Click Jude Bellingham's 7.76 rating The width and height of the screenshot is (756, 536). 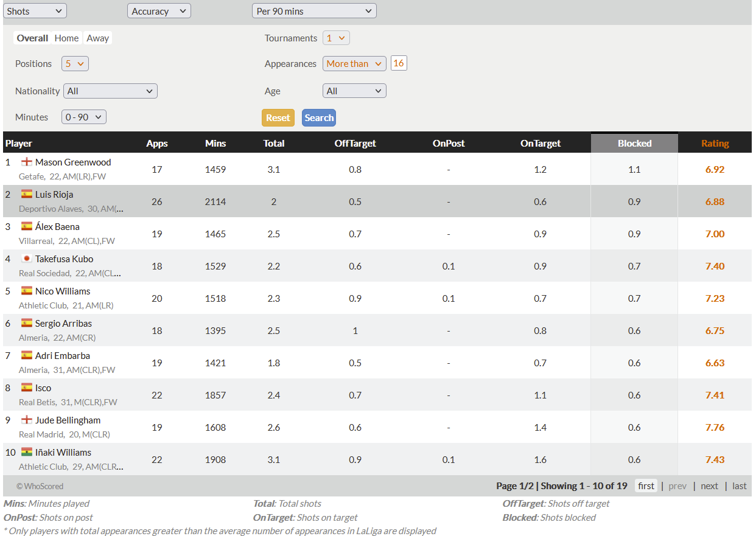pos(715,427)
